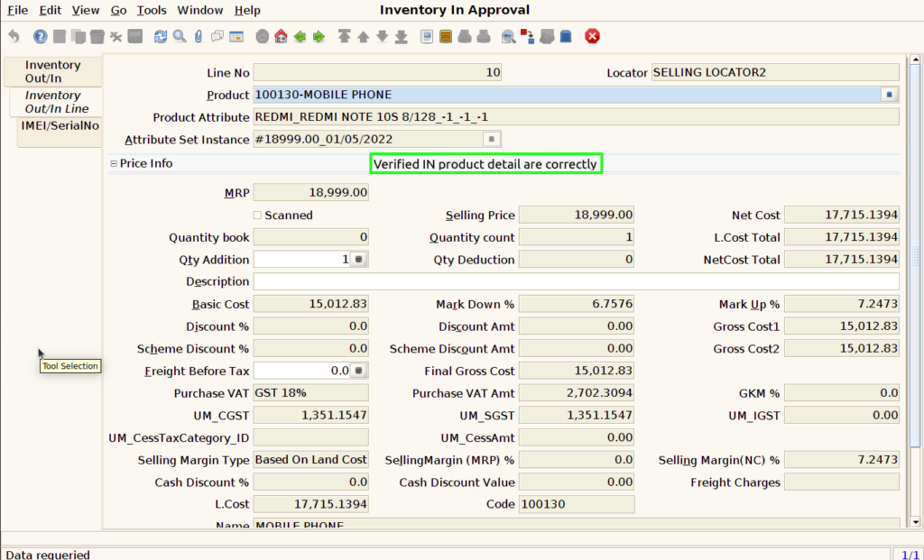Click the paperclip Attachment icon

click(199, 36)
